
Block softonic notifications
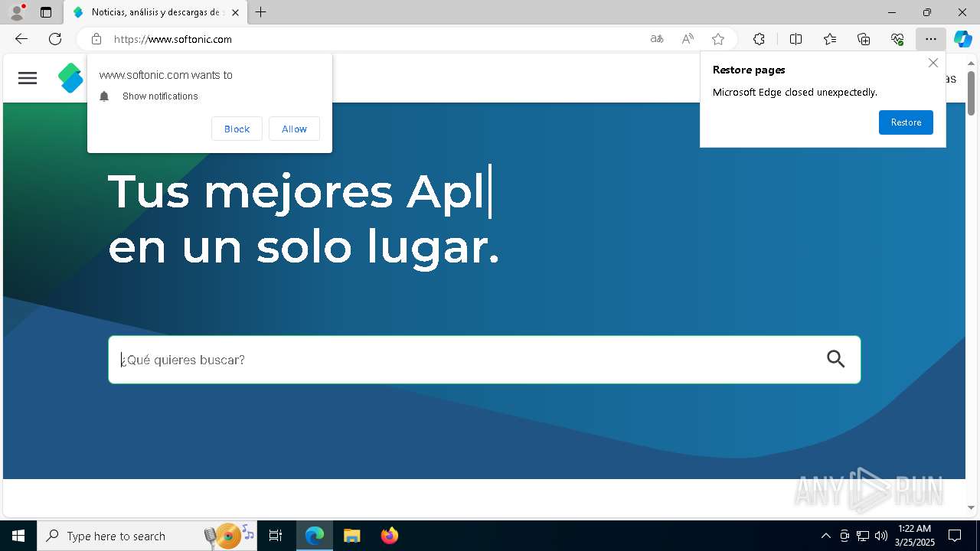pos(237,129)
